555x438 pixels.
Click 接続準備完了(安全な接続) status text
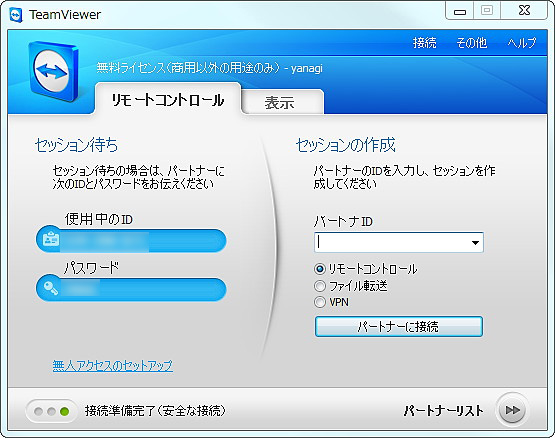click(x=155, y=411)
